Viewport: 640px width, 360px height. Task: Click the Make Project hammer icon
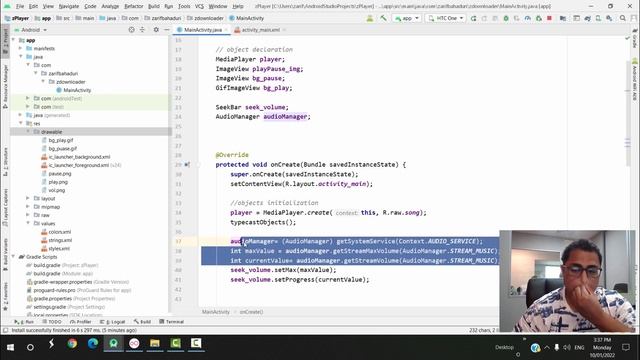tap(383, 18)
